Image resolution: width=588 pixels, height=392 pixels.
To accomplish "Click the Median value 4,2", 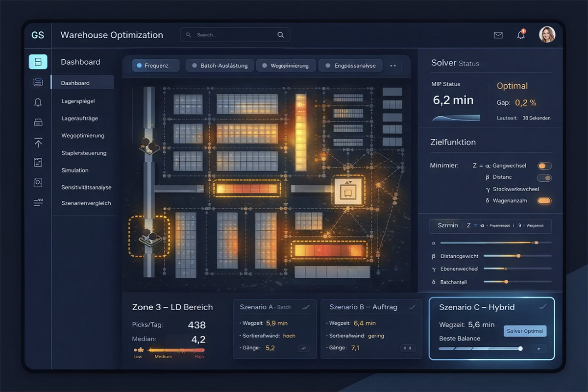I will click(x=198, y=339).
